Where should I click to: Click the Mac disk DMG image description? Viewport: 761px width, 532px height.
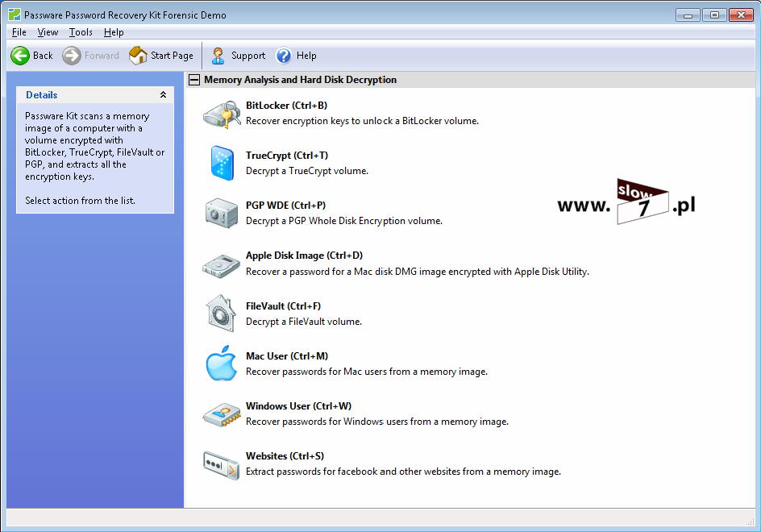[418, 272]
